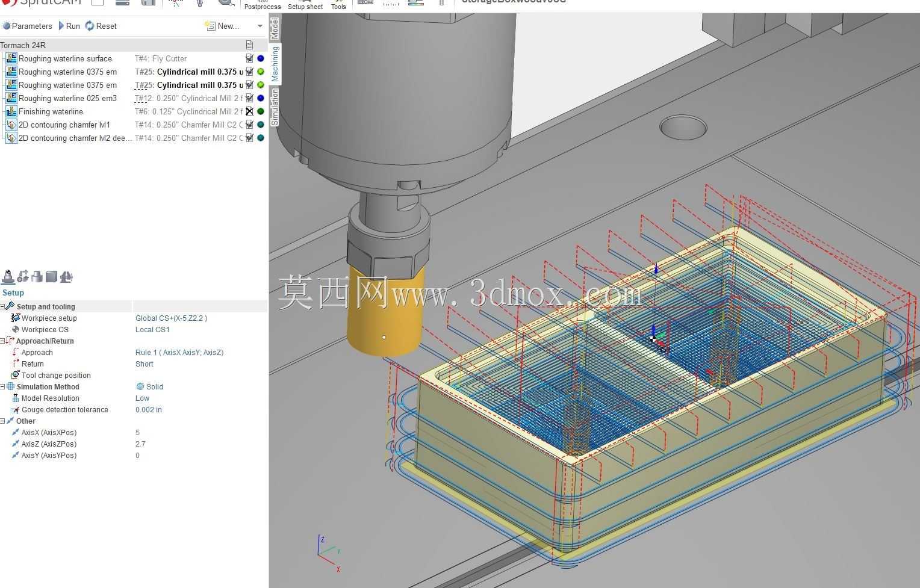Click the 2D contouring chamfer lvl2 icon

pos(11,138)
